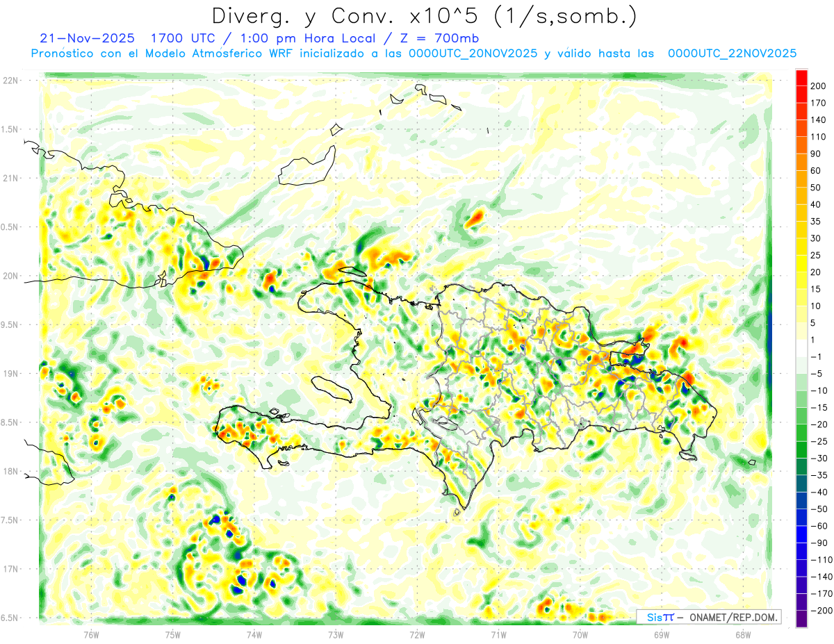
Task: Click the '17N' latitude axis label
Action: pos(10,569)
